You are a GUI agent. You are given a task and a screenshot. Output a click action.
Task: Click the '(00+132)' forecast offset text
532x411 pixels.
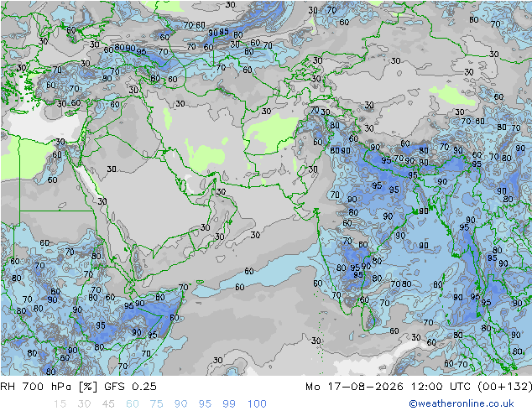[x=504, y=387]
